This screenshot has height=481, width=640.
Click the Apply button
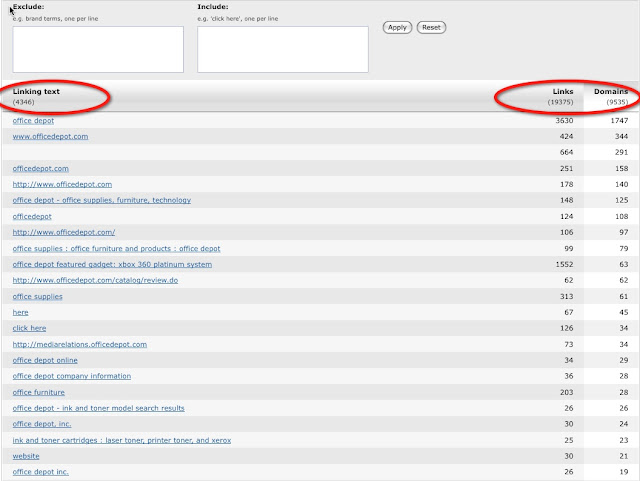click(x=397, y=27)
